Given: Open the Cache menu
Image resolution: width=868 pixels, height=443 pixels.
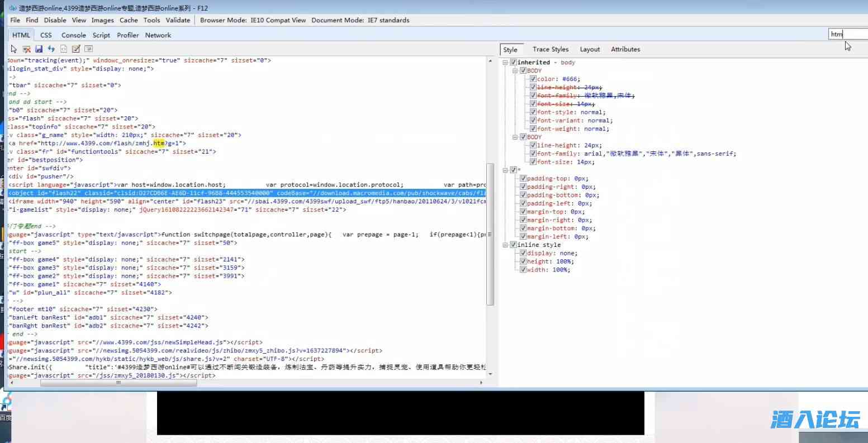Looking at the screenshot, I should 129,20.
